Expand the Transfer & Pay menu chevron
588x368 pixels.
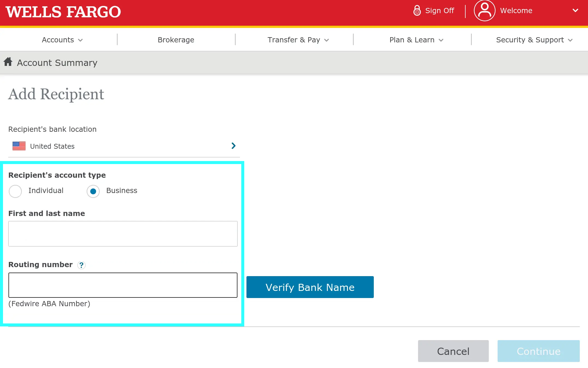click(327, 40)
